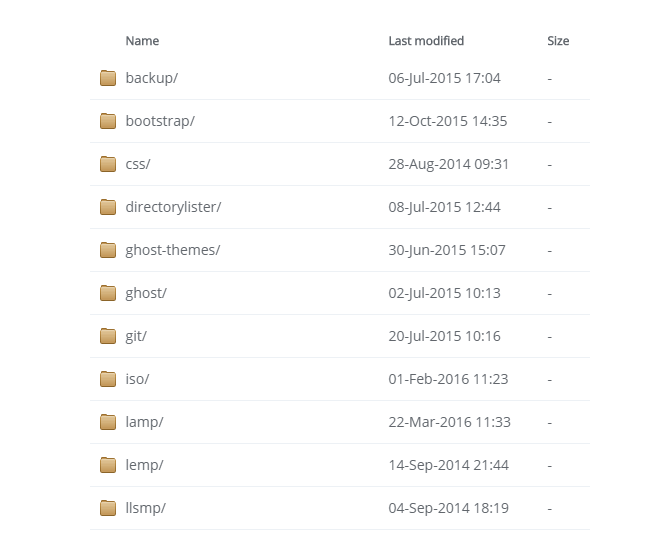Screen dimensions: 669x533
Task: Enter the lamp/ directory
Action: point(144,422)
